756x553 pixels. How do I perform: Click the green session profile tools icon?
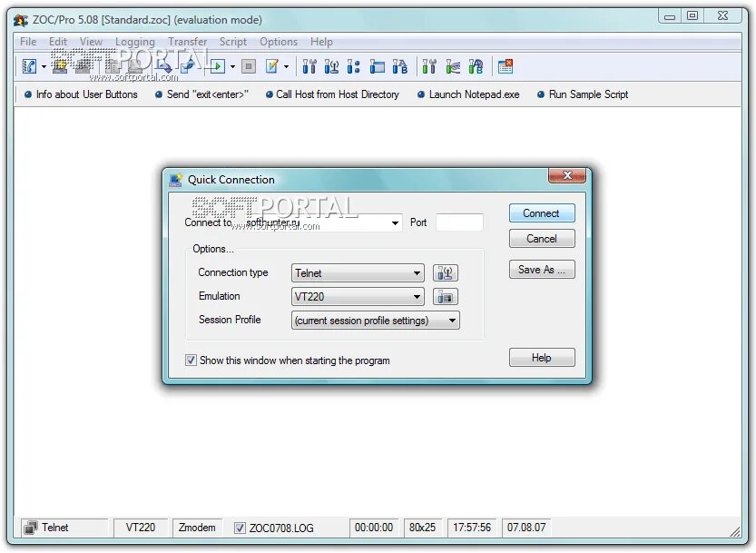pyautogui.click(x=428, y=66)
